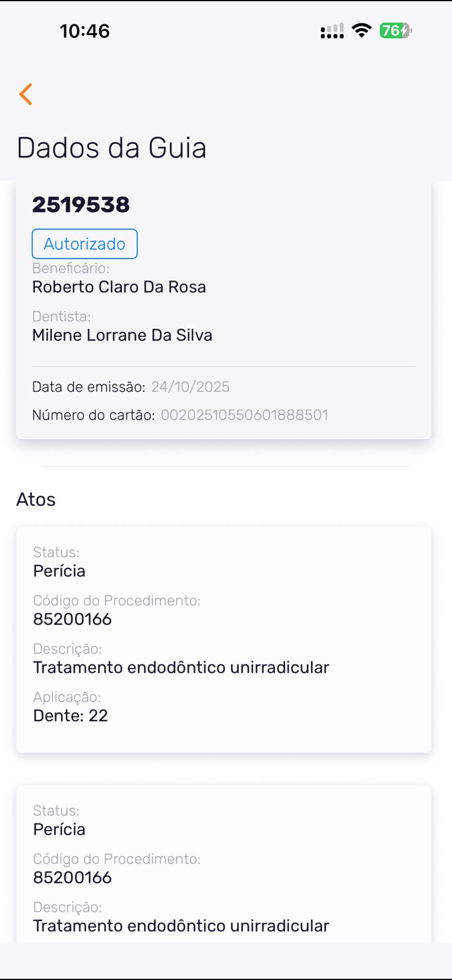Viewport: 452px width, 980px height.
Task: Tap the cellular signal bars icon
Action: pyautogui.click(x=332, y=31)
